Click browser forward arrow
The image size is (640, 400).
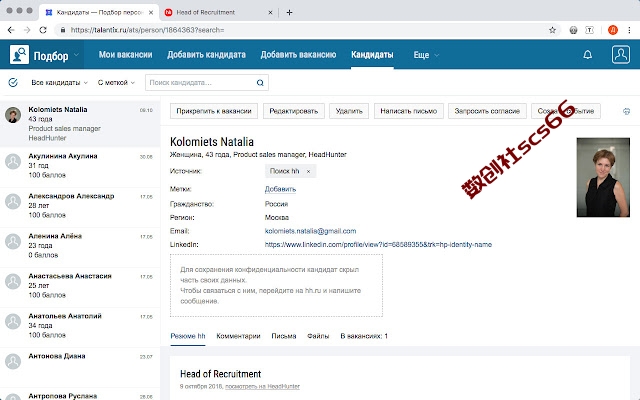pyautogui.click(x=27, y=30)
